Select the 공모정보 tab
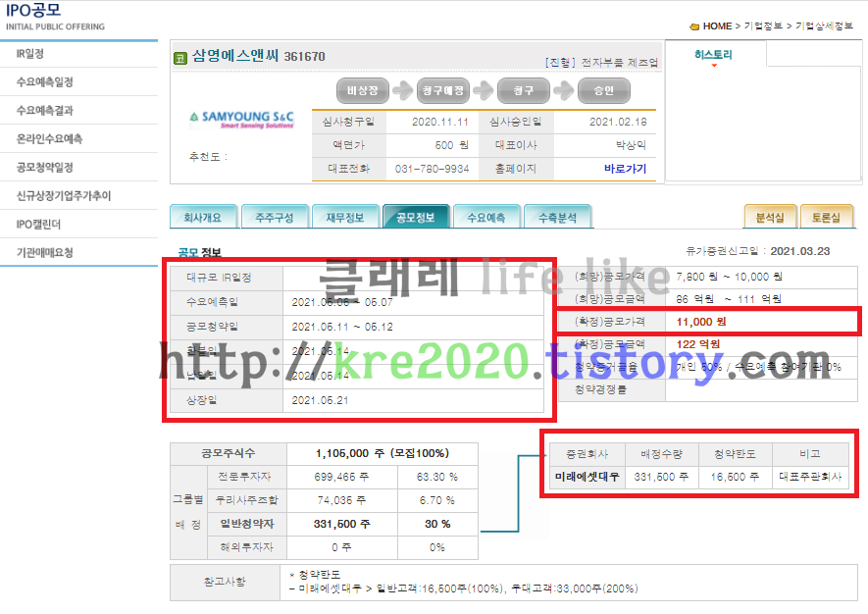This screenshot has height=614, width=868. coord(416,217)
